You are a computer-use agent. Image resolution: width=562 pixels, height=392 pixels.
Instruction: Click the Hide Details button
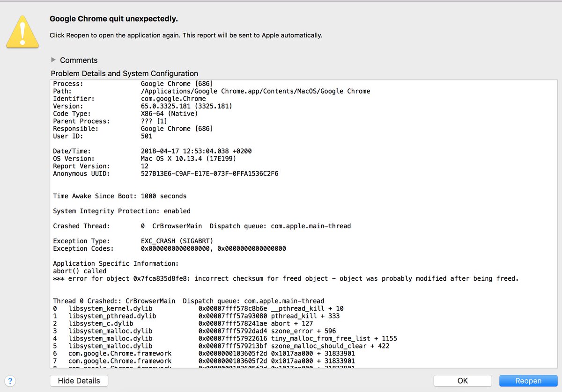tap(79, 381)
